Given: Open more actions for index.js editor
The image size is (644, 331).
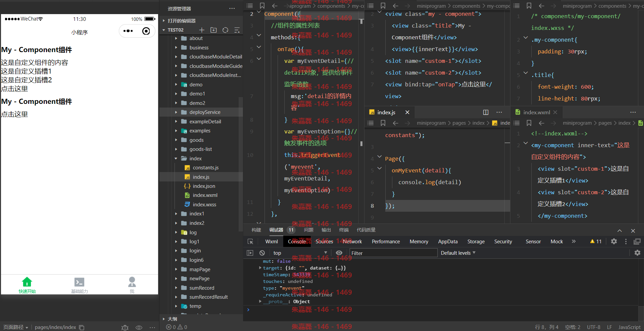Looking at the screenshot, I should click(499, 112).
